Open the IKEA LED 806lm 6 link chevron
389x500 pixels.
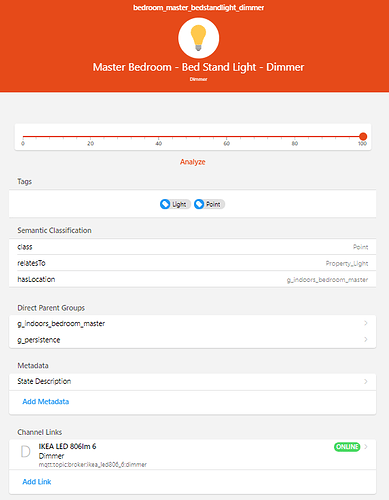pos(366,447)
